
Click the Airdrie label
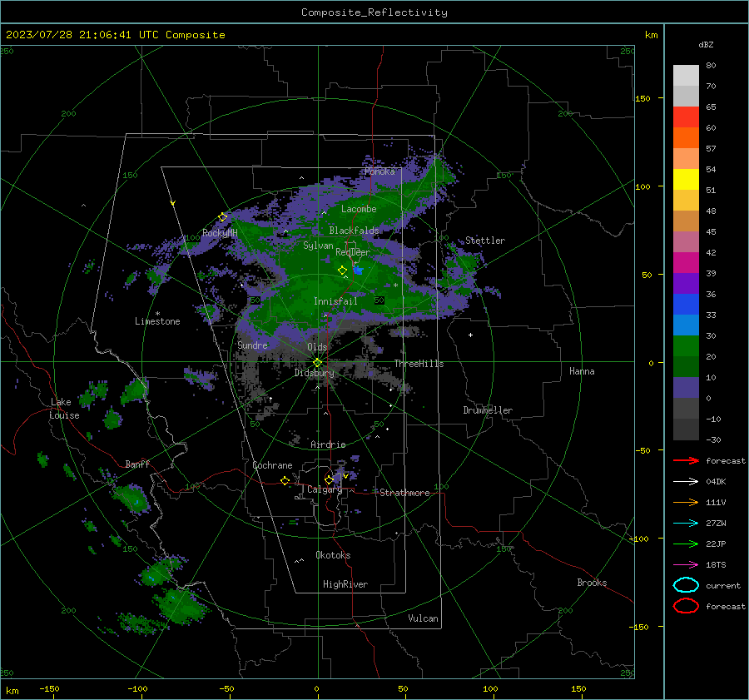coord(328,444)
